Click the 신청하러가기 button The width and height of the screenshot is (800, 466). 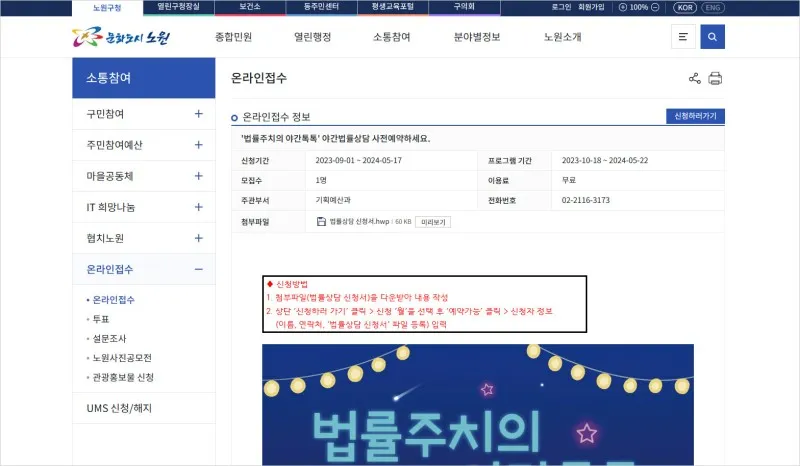694,116
